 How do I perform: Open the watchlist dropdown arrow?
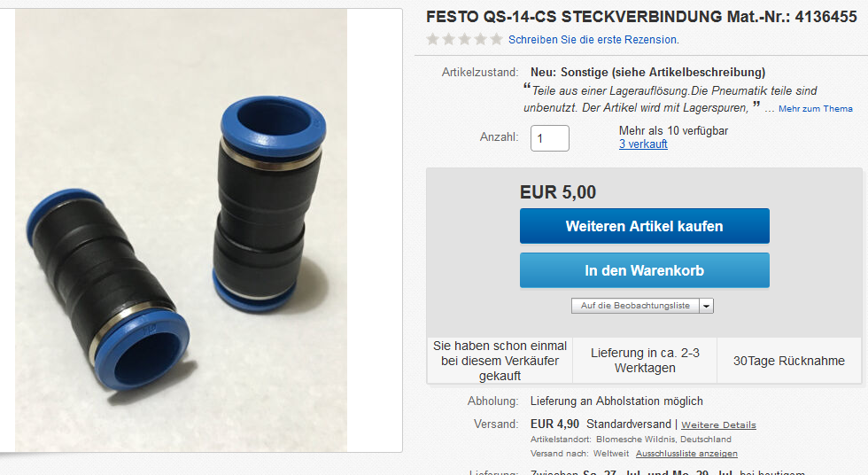(x=707, y=306)
